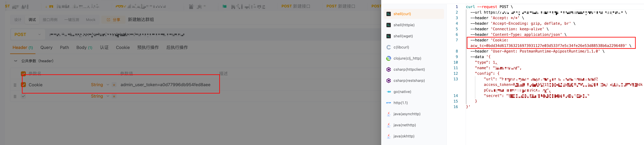Click the 描述 column header
The width and height of the screenshot is (644, 145).
click(x=223, y=73)
